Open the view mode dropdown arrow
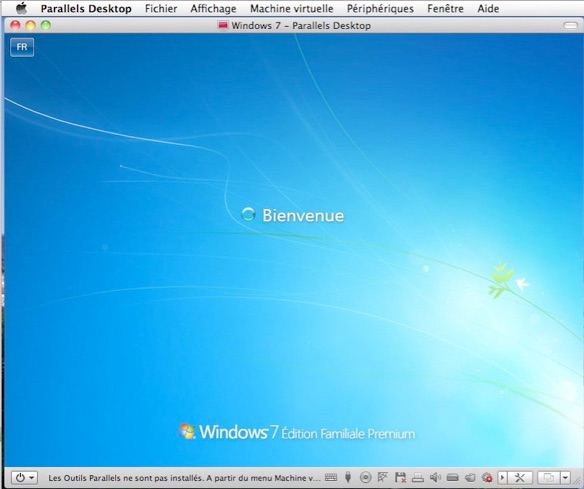The height and width of the screenshot is (489, 584). [565, 477]
